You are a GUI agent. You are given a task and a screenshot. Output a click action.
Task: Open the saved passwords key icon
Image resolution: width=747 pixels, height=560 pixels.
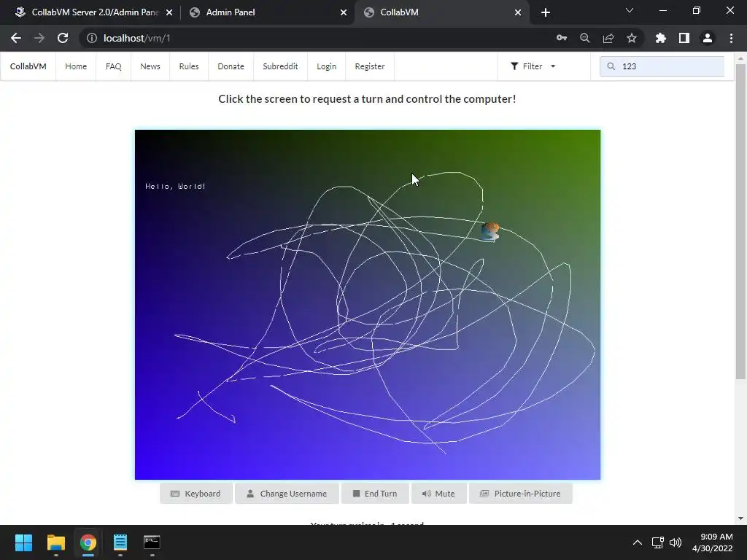[562, 38]
